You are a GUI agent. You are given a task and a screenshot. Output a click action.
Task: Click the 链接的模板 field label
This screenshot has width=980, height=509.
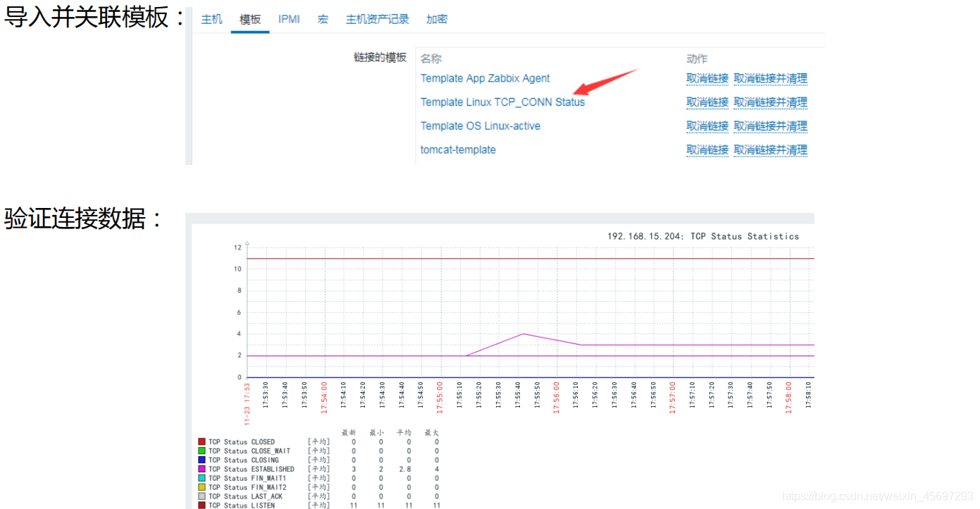click(380, 57)
